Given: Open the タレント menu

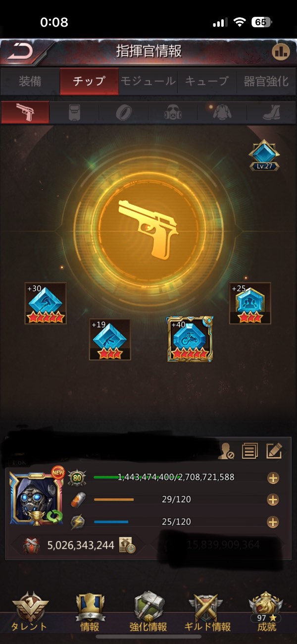Looking at the screenshot, I should point(30,613).
